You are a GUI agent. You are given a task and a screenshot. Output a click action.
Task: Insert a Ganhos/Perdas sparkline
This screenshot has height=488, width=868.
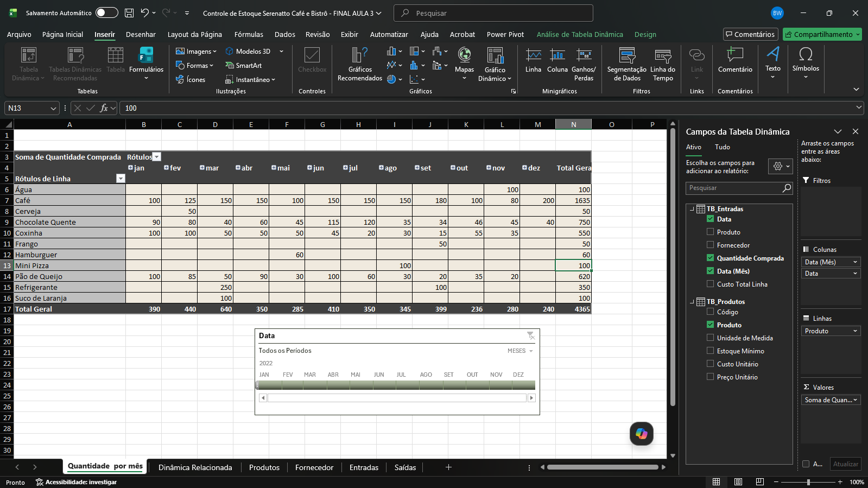[584, 64]
